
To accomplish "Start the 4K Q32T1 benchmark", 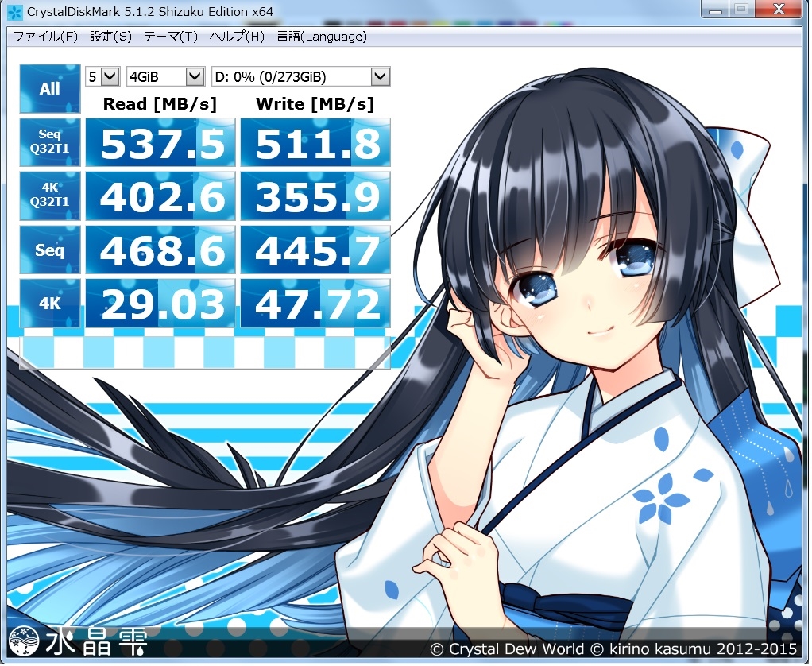I will [50, 196].
